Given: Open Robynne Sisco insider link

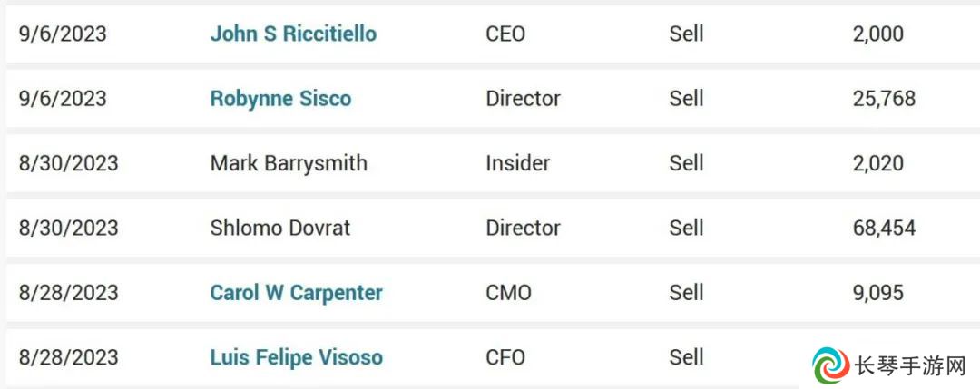Looking at the screenshot, I should pyautogui.click(x=280, y=99).
